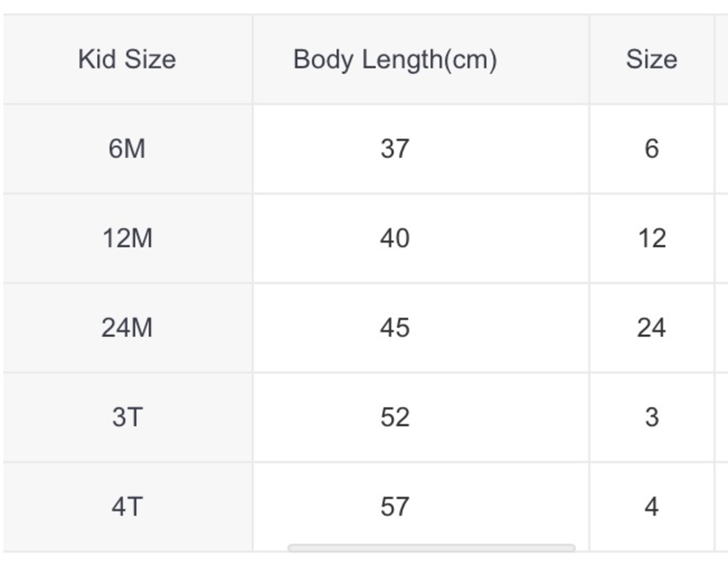The image size is (728, 565).
Task: Click the Size column header
Action: point(652,59)
